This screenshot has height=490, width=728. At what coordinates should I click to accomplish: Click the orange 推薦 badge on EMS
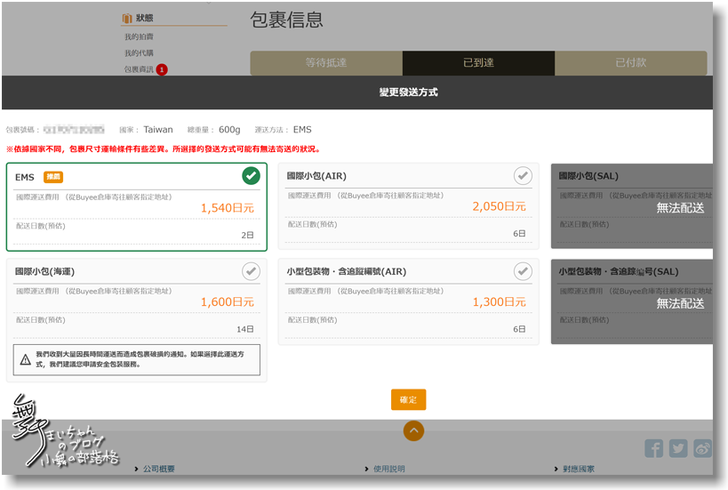pyautogui.click(x=53, y=176)
